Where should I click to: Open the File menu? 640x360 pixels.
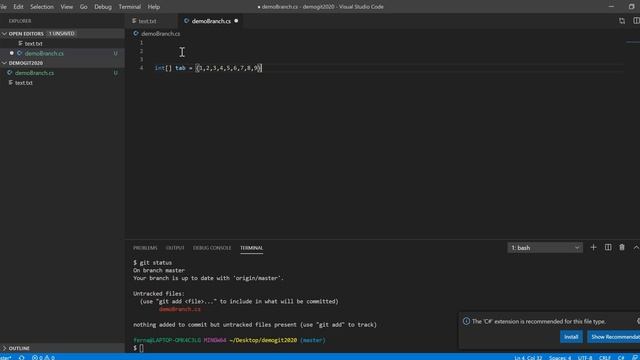pos(3,7)
